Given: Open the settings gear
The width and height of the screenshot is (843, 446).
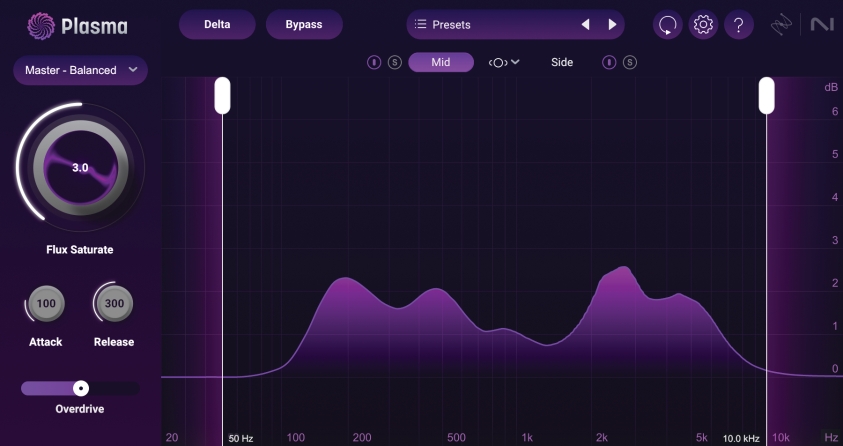Looking at the screenshot, I should (704, 25).
